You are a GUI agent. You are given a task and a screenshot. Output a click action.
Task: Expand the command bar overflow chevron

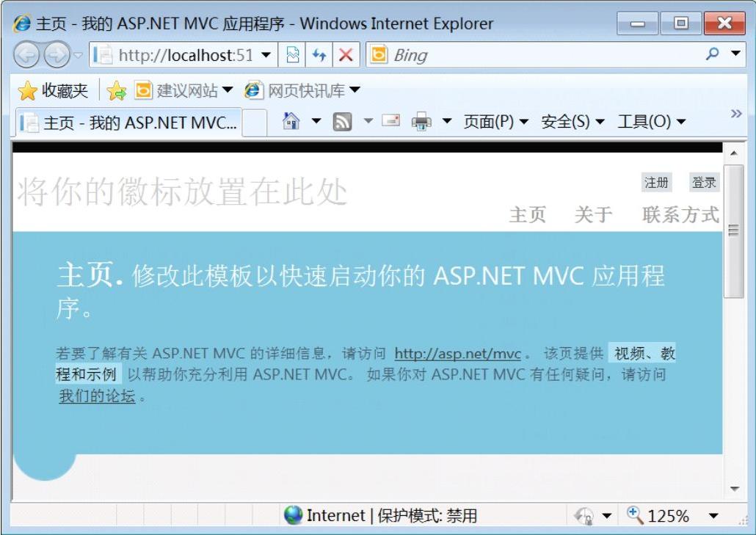coord(735,114)
